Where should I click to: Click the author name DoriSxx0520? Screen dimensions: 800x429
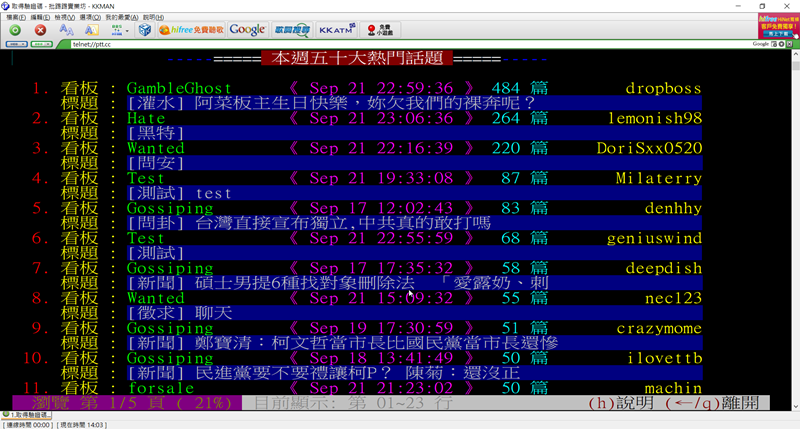pos(649,148)
